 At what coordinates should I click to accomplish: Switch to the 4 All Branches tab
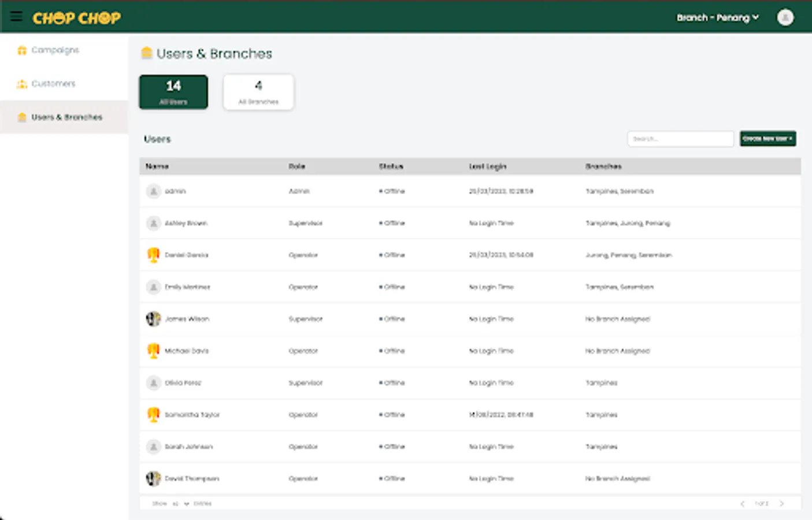(258, 92)
